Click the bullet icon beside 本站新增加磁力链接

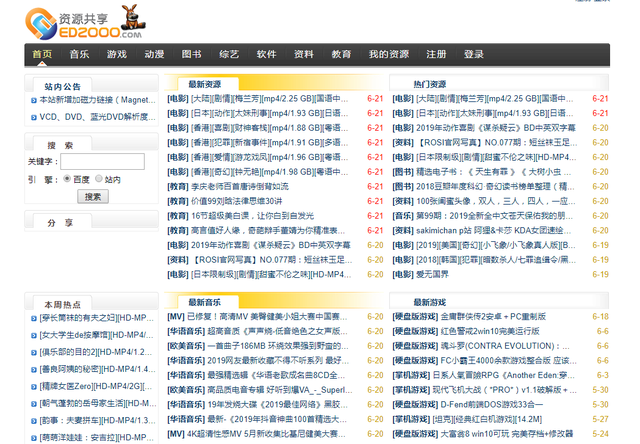34,100
